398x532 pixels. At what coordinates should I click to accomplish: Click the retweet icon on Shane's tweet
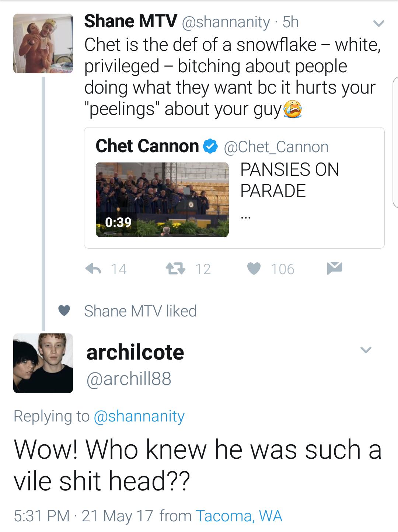[175, 269]
